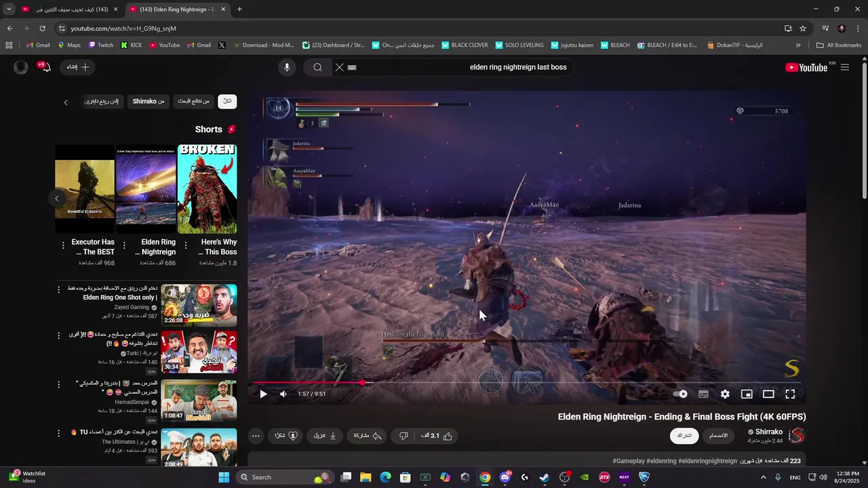Share the video via the share button
Screen dimensions: 868x488
(x=368, y=436)
